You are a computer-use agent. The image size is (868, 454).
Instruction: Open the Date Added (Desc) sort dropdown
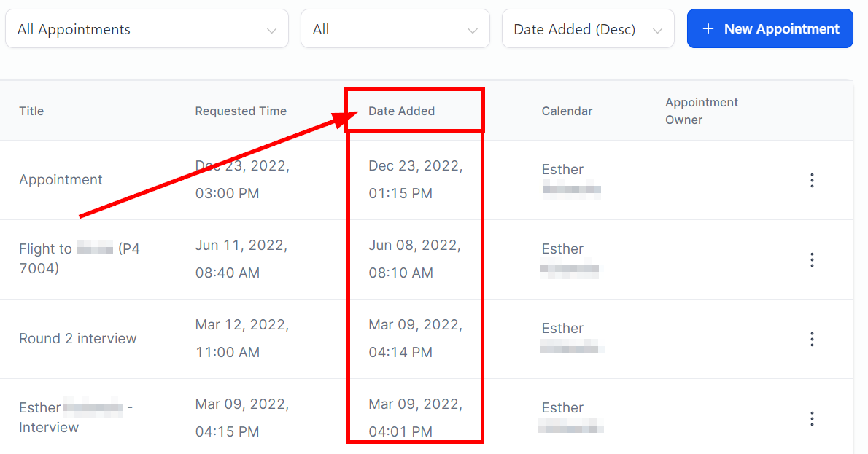588,28
